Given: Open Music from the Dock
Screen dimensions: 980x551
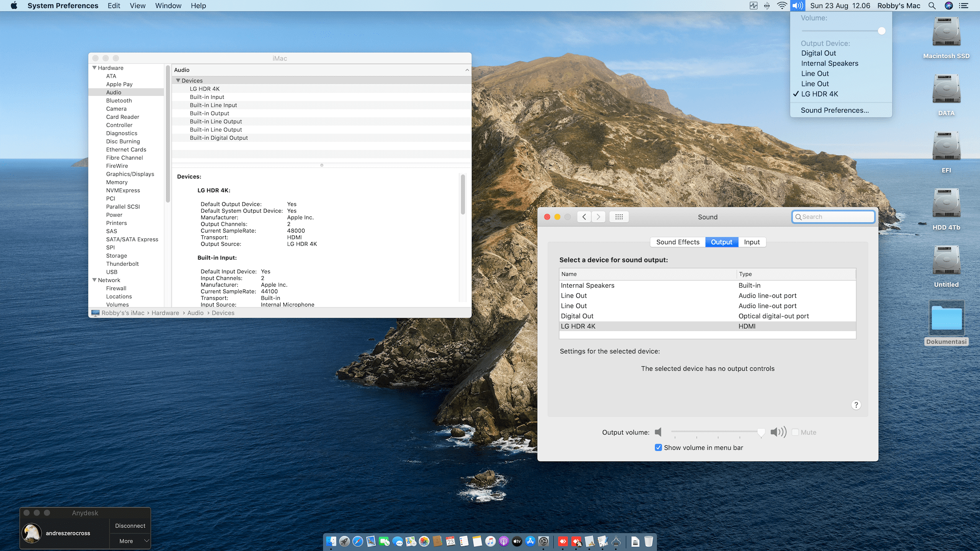Looking at the screenshot, I should [x=491, y=541].
